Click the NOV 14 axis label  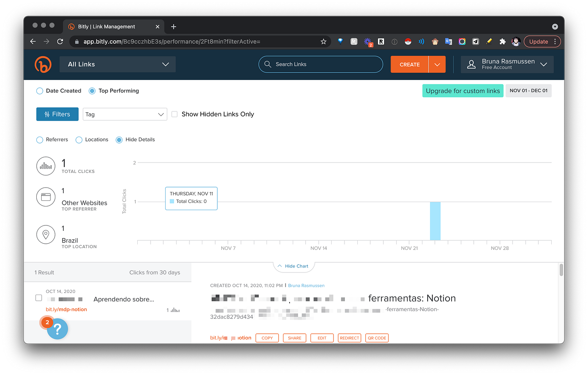tap(319, 248)
